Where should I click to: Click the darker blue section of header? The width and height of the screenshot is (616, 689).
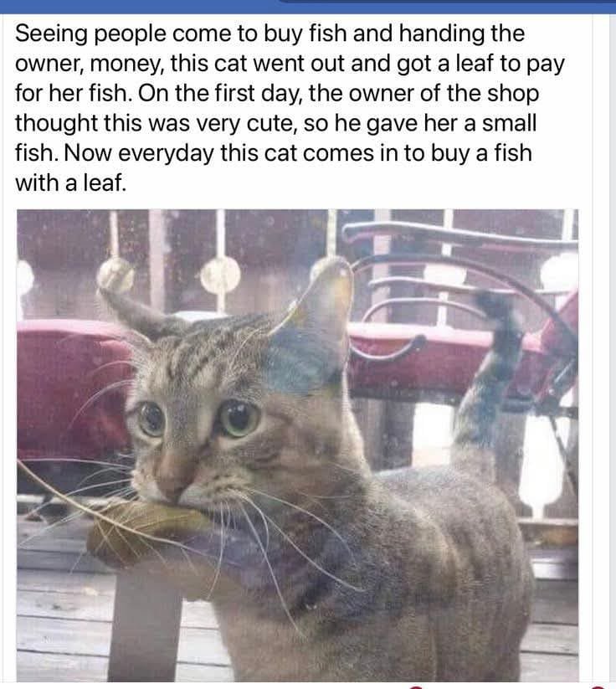click(x=448, y=2)
